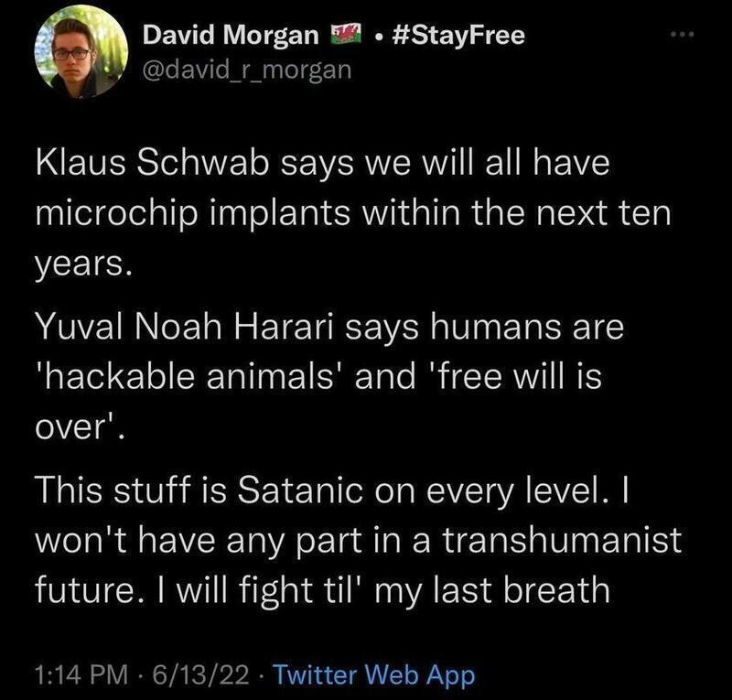Click the 1:14 PM timestamp
This screenshot has height=700, width=732.
pos(81,674)
